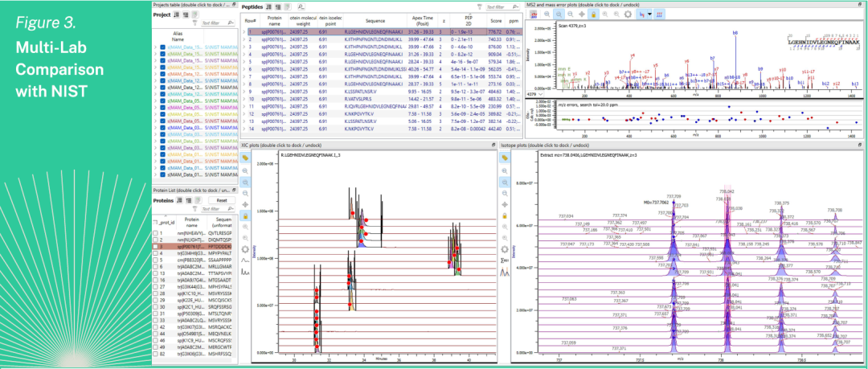Click the label tag icon in XIC plot toolbar
Viewport: 868px width, 369px height.
click(245, 158)
